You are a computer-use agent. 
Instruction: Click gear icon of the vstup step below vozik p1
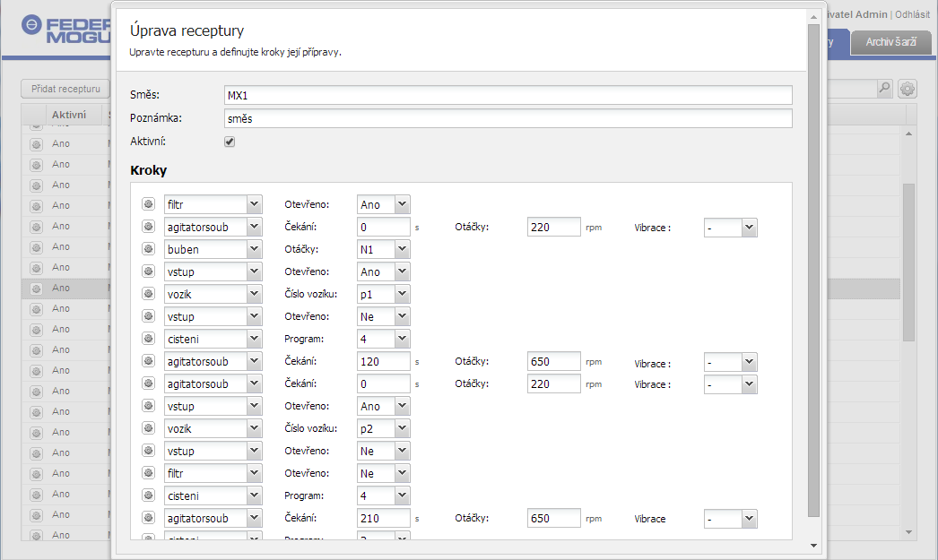pos(148,316)
